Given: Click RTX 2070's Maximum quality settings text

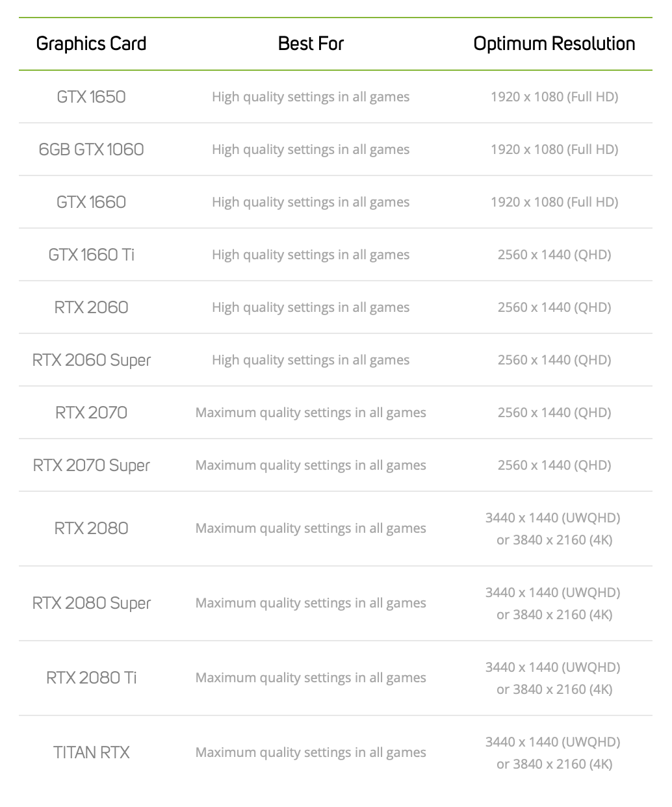Looking at the screenshot, I should [x=311, y=413].
